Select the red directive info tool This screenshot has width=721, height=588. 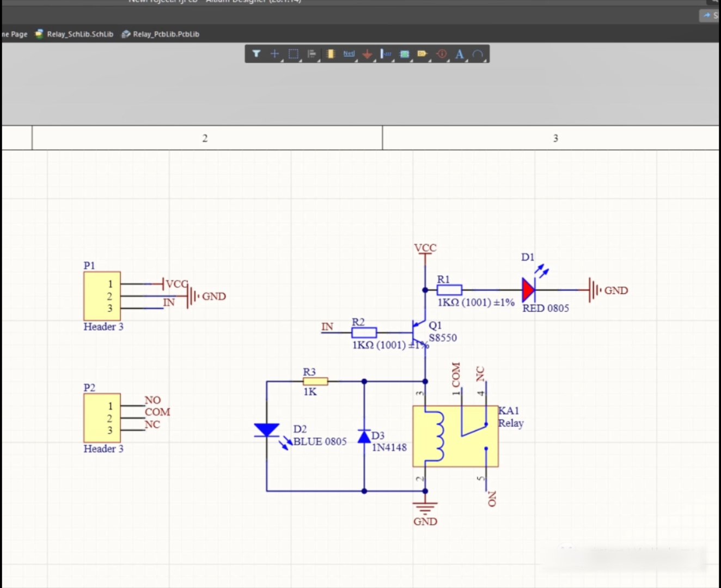pyautogui.click(x=442, y=54)
